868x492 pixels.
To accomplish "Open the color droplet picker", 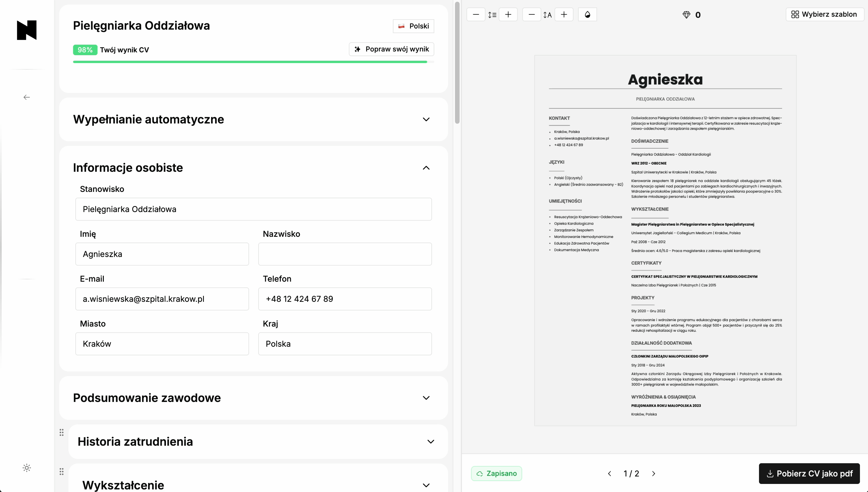I will (587, 15).
